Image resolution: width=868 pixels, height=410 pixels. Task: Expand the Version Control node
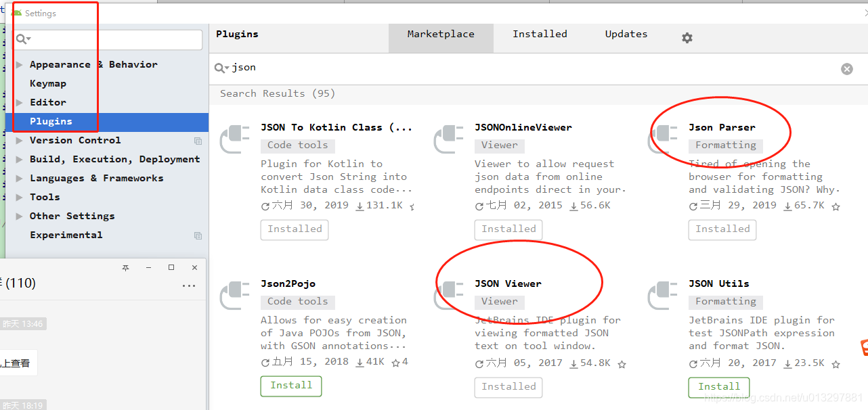[20, 141]
